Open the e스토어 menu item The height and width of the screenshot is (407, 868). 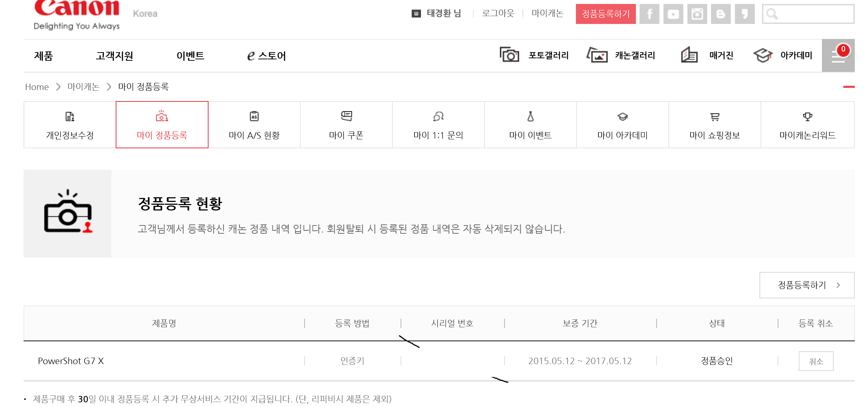tap(266, 56)
